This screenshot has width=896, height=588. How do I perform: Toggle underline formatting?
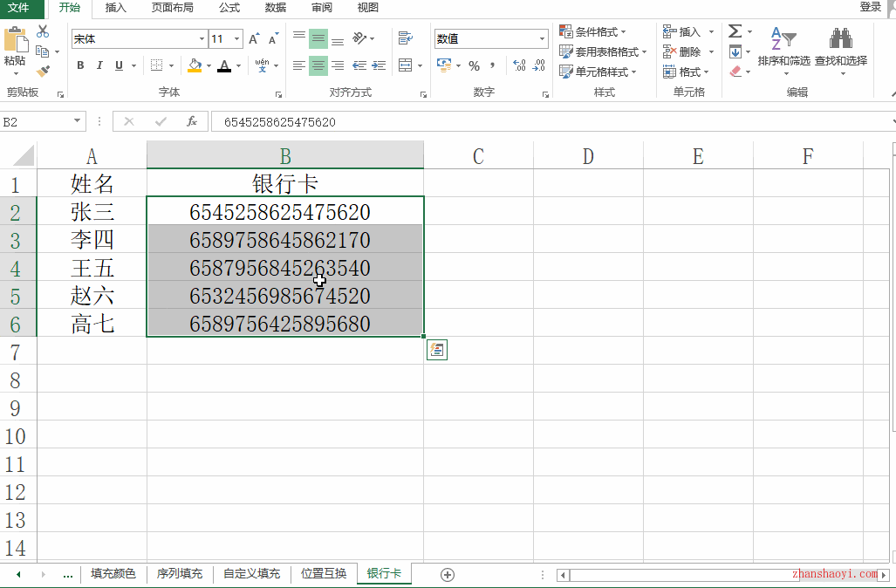point(119,65)
